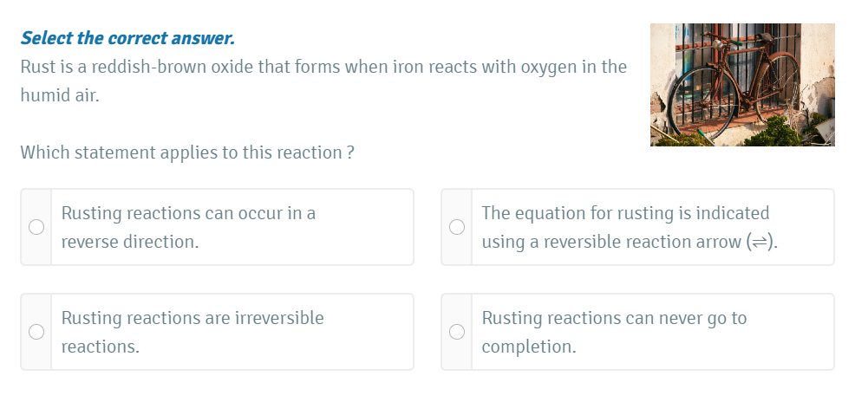This screenshot has height=415, width=868.
Task: Click the 'equation for rusting is indicated' answer text
Action: click(x=625, y=213)
